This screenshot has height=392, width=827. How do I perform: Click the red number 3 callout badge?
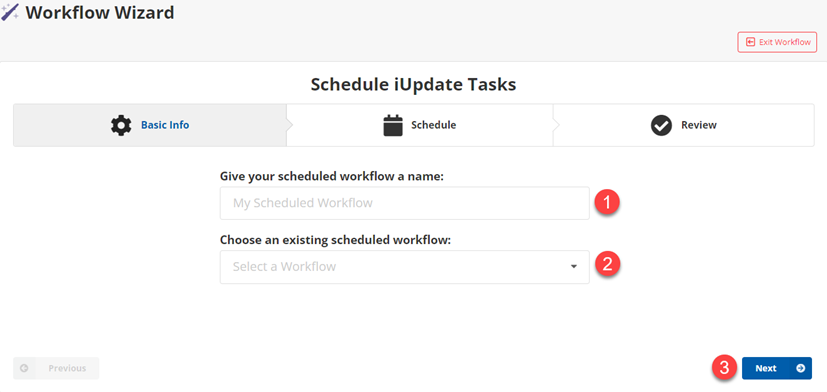click(x=725, y=367)
